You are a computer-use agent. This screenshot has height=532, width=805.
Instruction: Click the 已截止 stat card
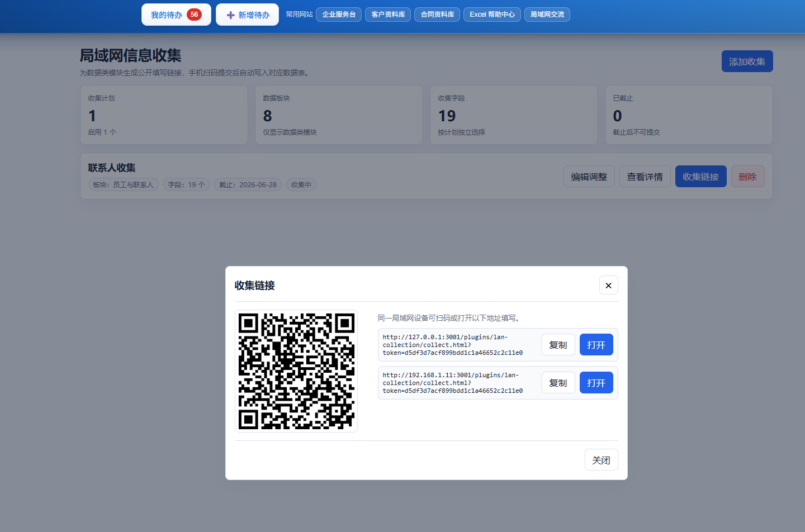[689, 115]
